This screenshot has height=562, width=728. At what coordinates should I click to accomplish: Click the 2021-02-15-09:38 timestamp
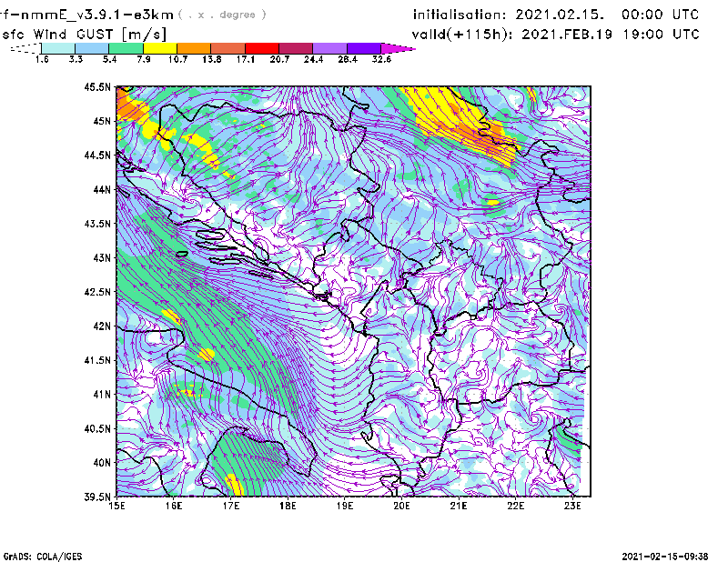[x=665, y=557]
